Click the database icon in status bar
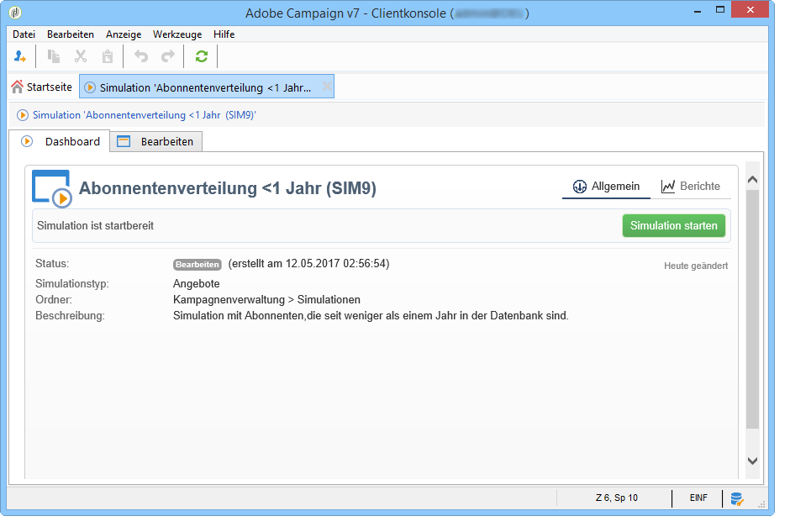Screen dimensions: 790x532 point(737,498)
